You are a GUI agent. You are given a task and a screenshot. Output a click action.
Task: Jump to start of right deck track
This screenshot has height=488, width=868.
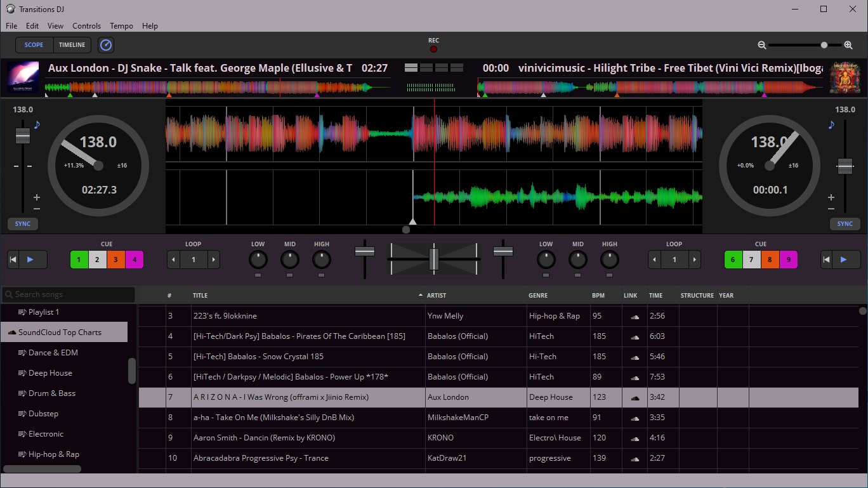click(x=826, y=260)
